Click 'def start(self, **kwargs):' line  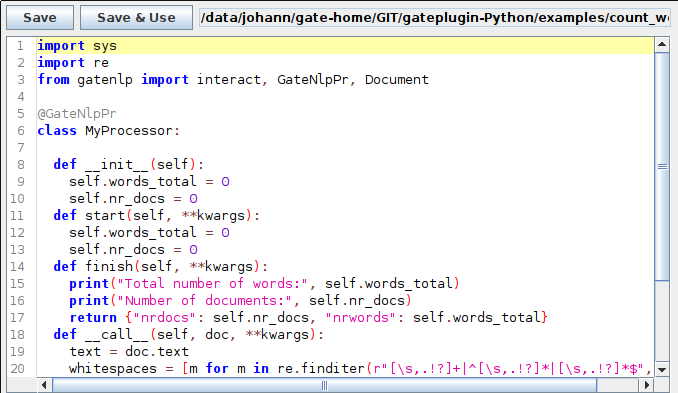pyautogui.click(x=157, y=215)
